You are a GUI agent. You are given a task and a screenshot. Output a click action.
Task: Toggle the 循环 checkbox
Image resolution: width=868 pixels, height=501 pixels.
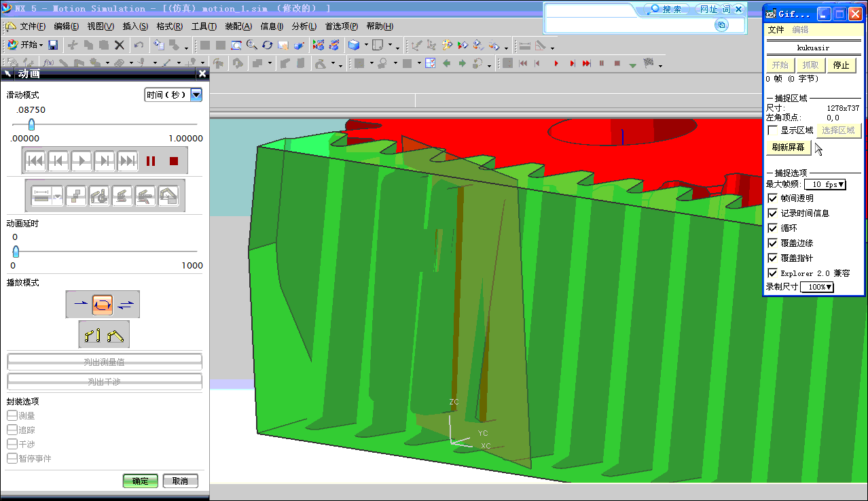772,228
